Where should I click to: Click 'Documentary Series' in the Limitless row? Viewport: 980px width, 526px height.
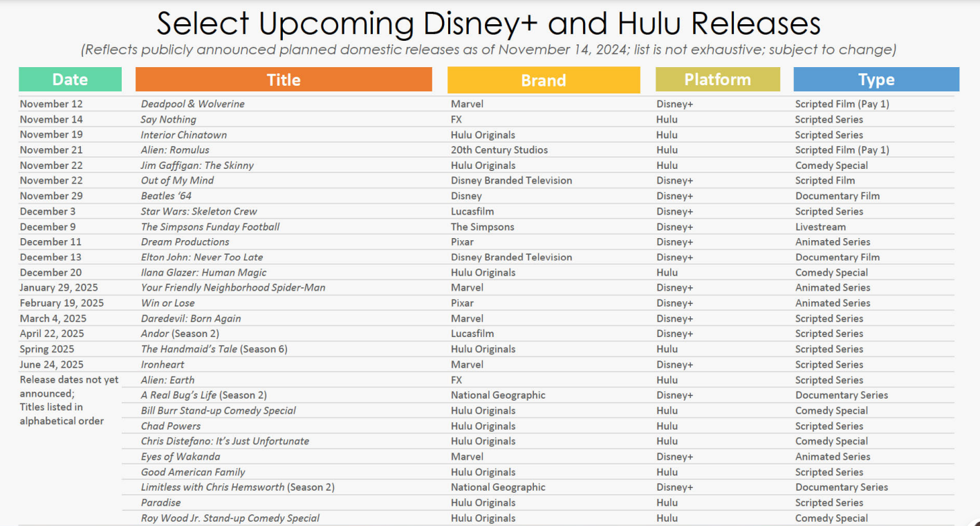[842, 487]
